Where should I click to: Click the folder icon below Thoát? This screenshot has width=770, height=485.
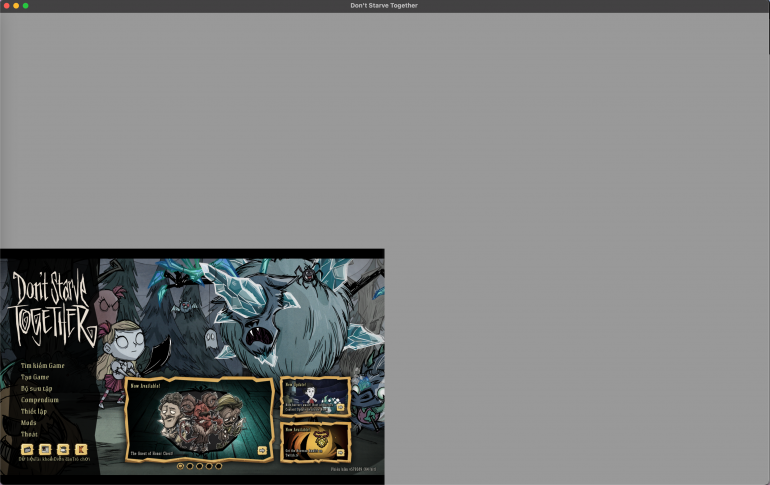27,449
